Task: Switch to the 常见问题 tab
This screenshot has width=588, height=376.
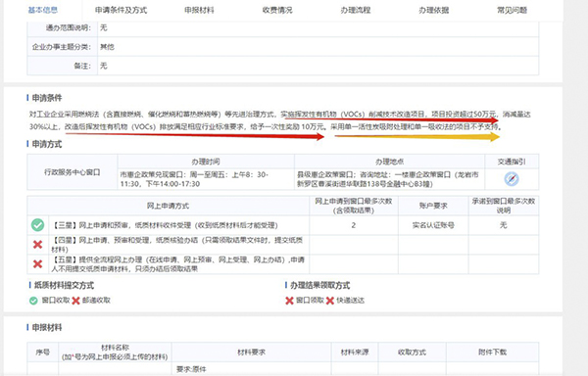Action: 513,10
